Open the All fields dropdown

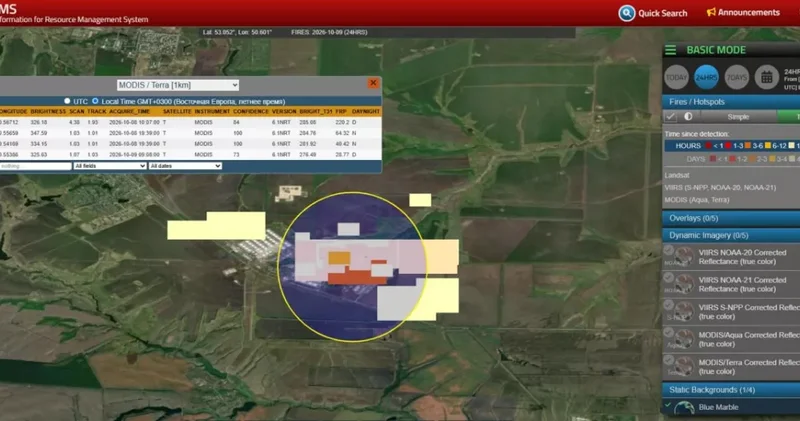pos(110,166)
